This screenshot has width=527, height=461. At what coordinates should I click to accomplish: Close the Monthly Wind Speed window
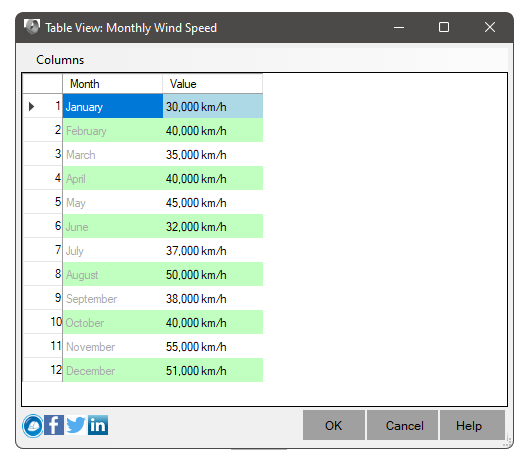tap(490, 27)
